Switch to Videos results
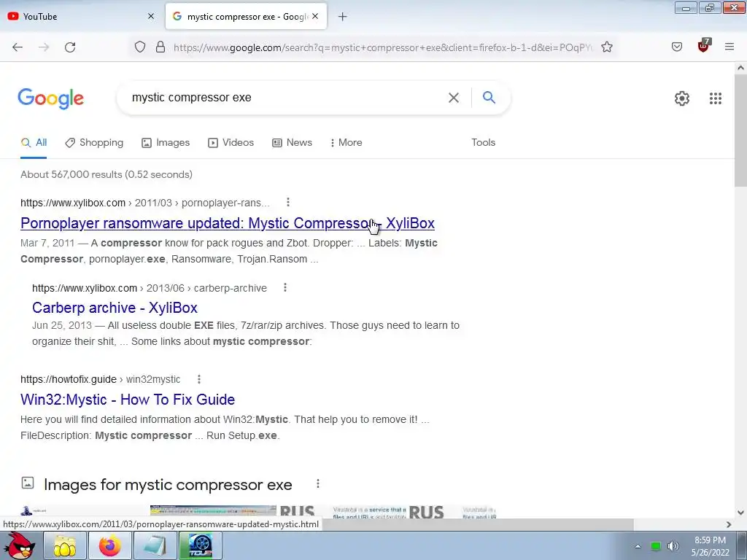The image size is (747, 560). tap(231, 143)
